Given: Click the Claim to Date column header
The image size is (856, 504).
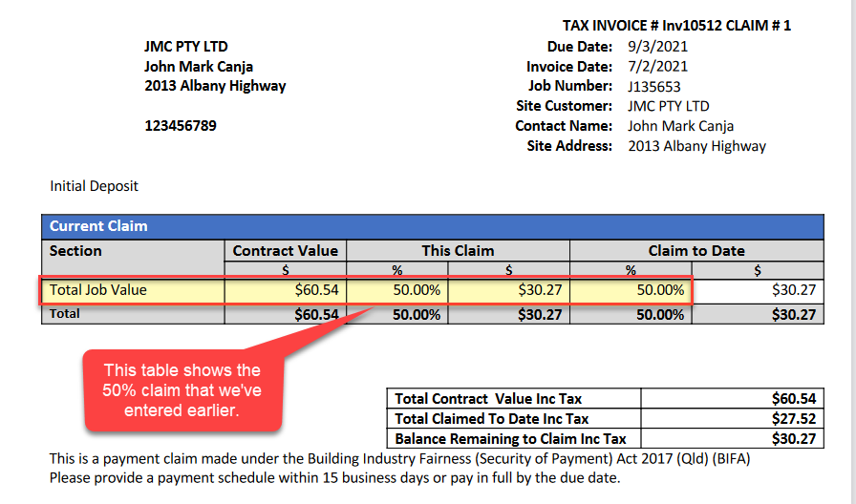Looking at the screenshot, I should pos(695,250).
